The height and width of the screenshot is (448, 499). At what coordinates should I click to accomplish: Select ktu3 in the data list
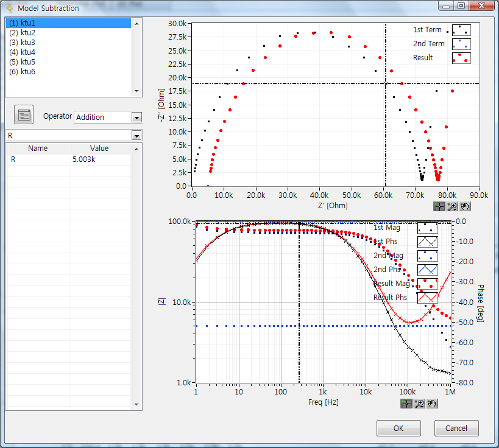(22, 42)
